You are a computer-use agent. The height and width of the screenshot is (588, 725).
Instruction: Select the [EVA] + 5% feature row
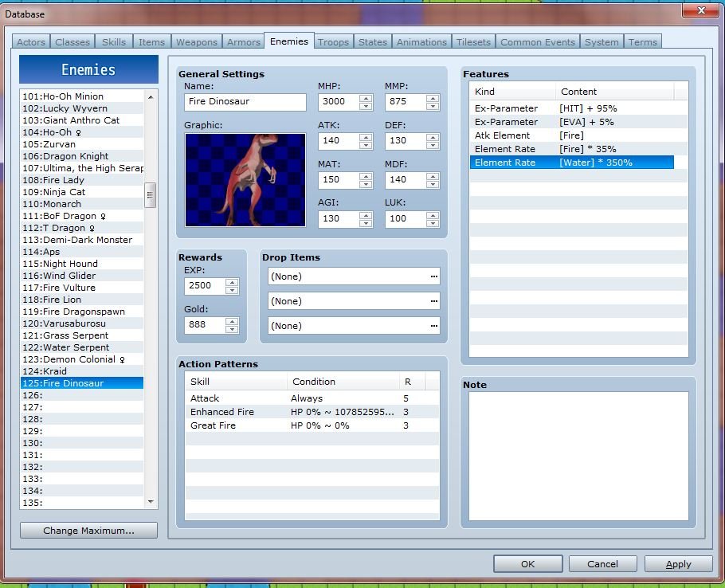point(571,122)
